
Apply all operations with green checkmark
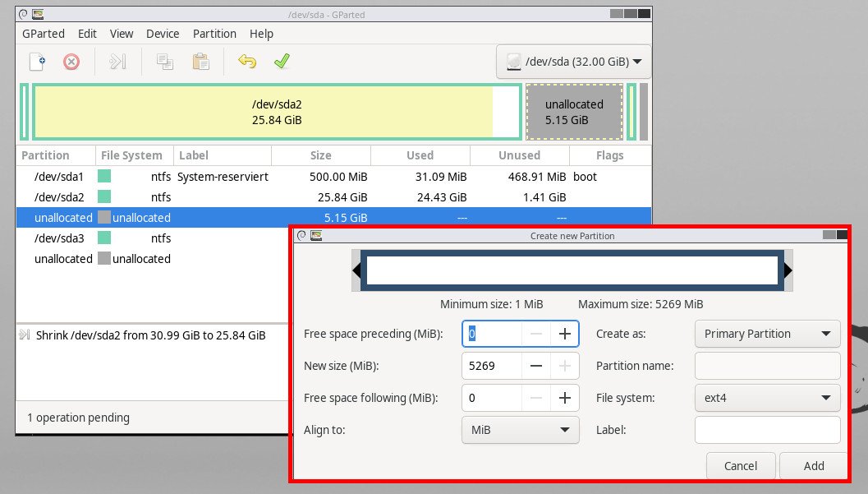(x=282, y=62)
